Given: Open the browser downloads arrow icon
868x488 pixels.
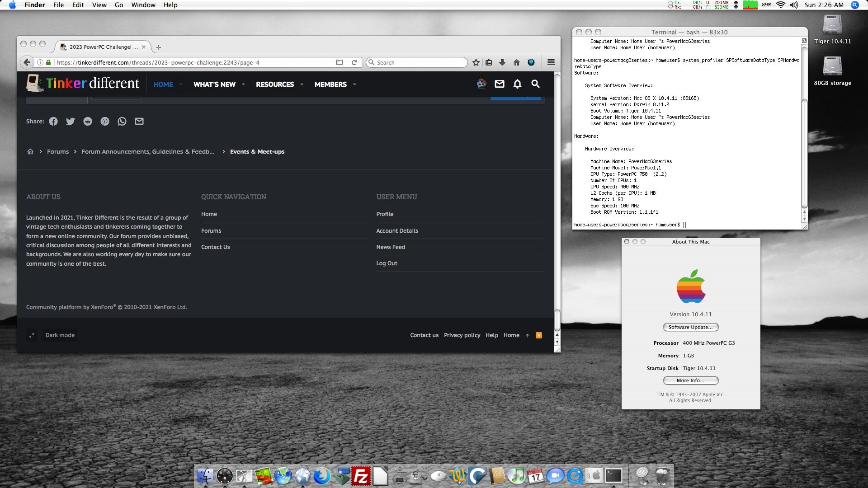Looking at the screenshot, I should (502, 62).
